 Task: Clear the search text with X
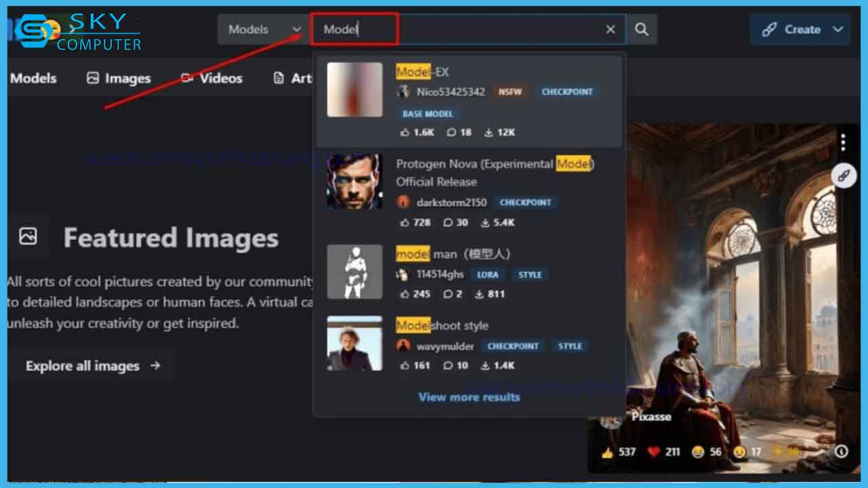tap(610, 30)
